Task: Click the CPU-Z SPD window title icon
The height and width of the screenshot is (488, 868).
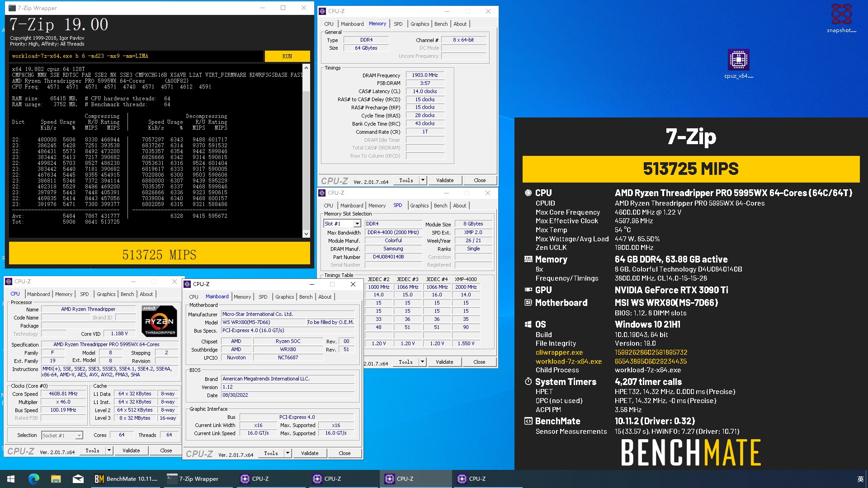Action: [x=322, y=193]
